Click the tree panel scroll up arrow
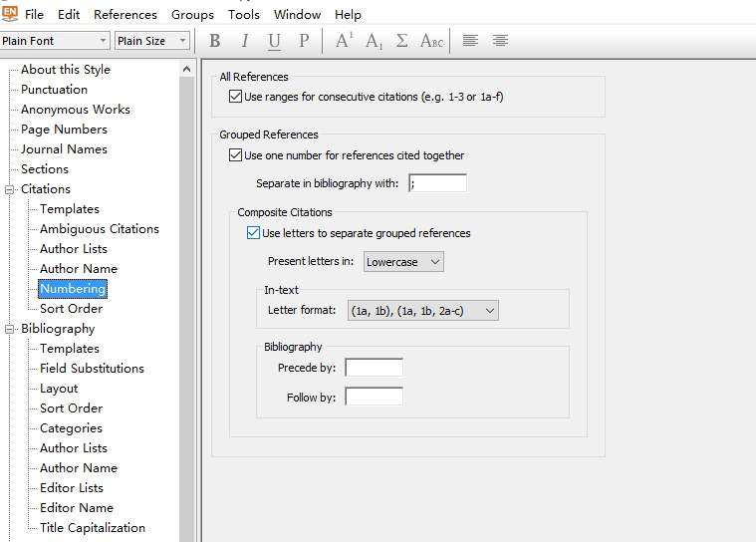 tap(187, 70)
